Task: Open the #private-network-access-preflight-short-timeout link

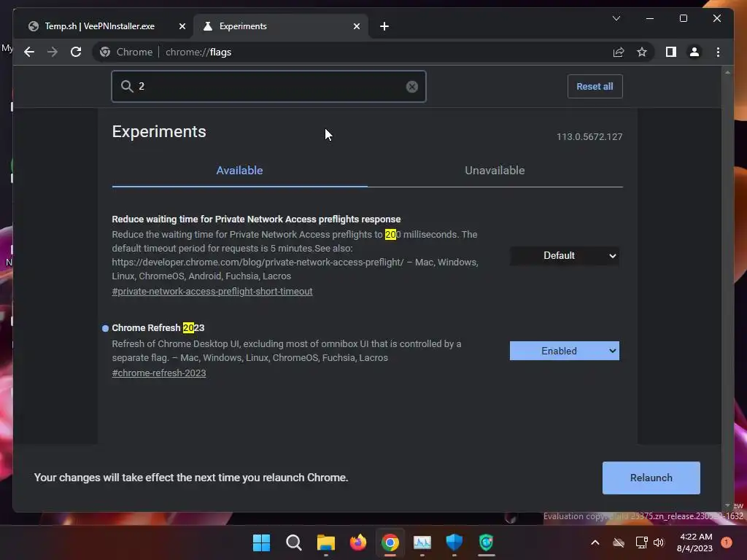Action: (212, 292)
